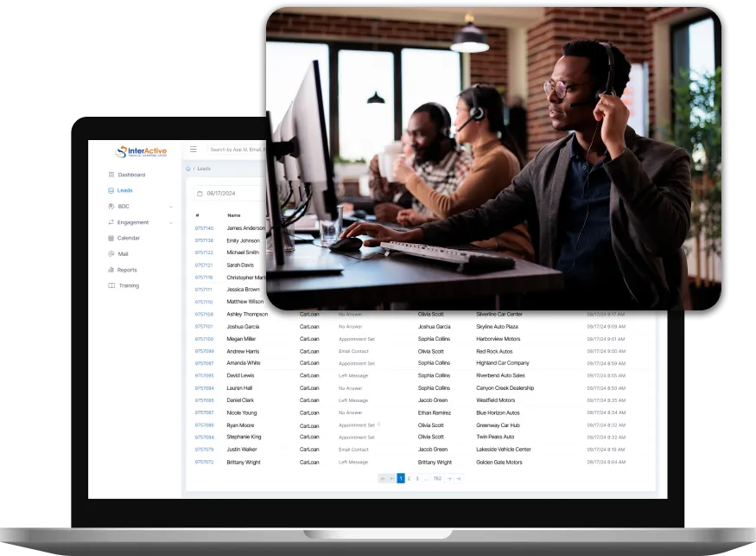Expand the BDC submenu chevron
This screenshot has width=756, height=556.
click(x=171, y=207)
